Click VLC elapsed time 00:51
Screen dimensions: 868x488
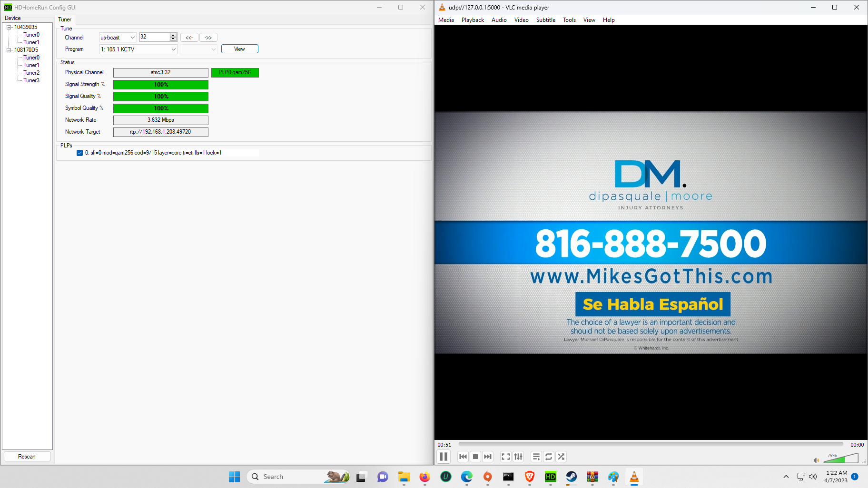click(x=444, y=445)
